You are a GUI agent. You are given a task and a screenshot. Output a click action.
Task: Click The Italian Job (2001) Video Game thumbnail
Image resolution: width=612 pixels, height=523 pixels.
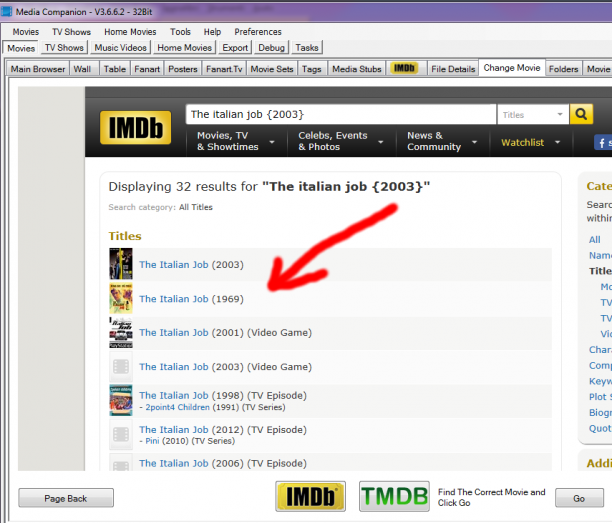(121, 333)
